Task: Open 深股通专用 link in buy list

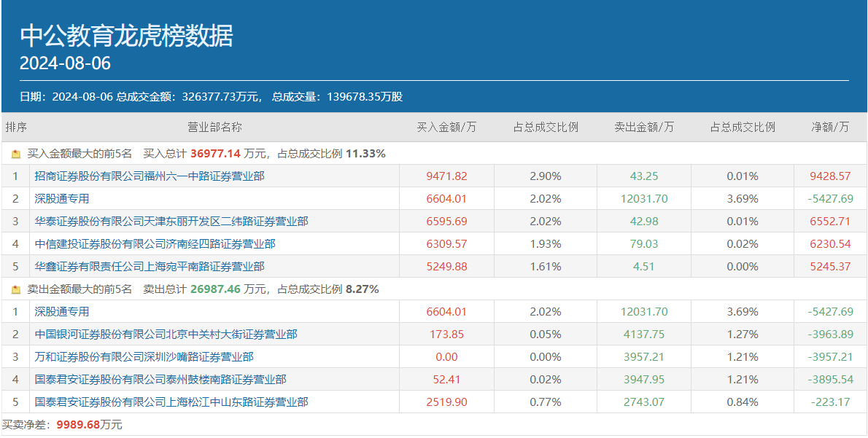Action: click(62, 198)
